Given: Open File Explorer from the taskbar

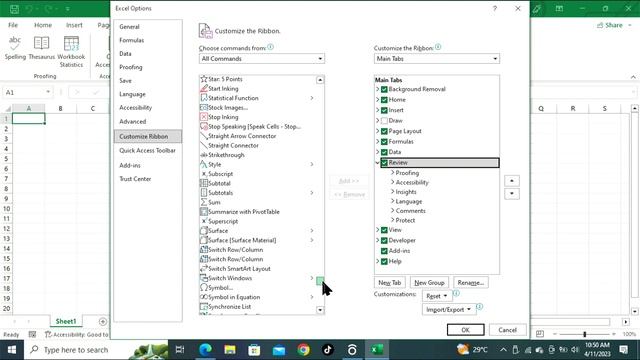Looking at the screenshot, I should tap(230, 350).
